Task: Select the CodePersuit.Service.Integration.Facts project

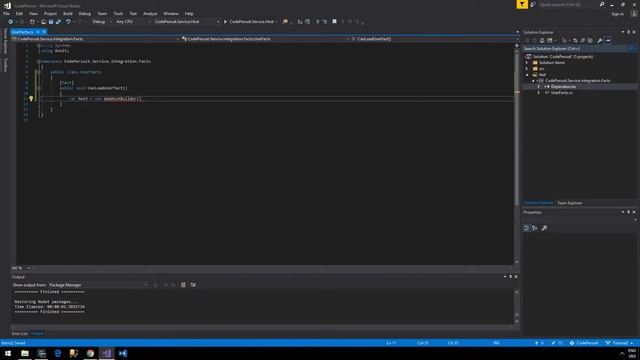Action: (x=578, y=81)
